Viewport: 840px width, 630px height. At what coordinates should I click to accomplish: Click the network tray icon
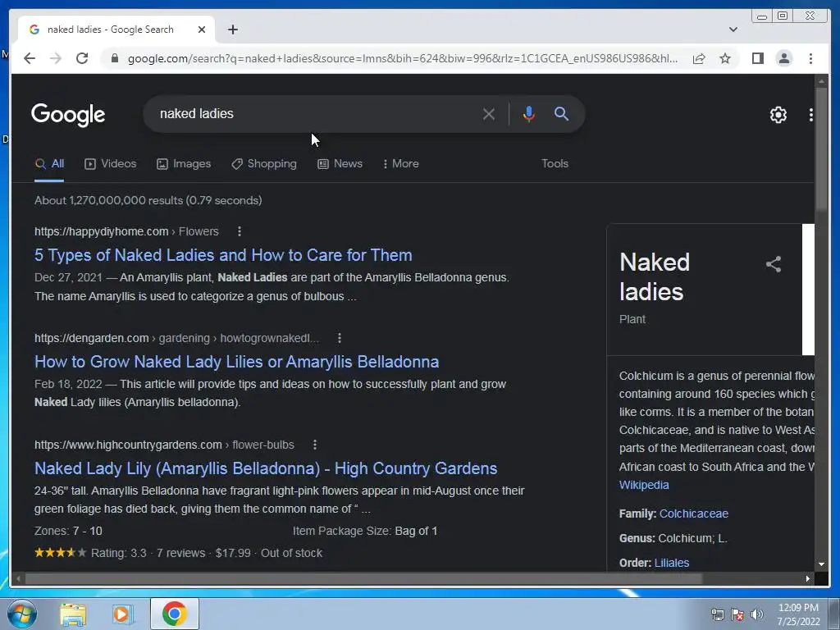tap(717, 614)
